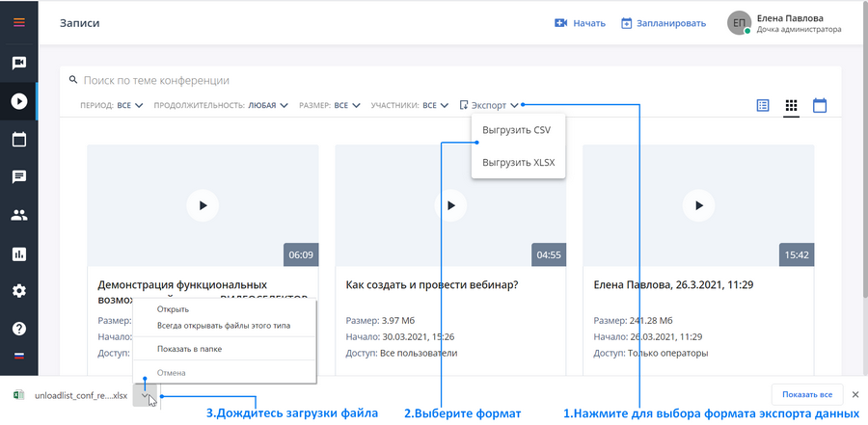Open the calendar section in sidebar
The image size is (868, 425).
point(19,140)
